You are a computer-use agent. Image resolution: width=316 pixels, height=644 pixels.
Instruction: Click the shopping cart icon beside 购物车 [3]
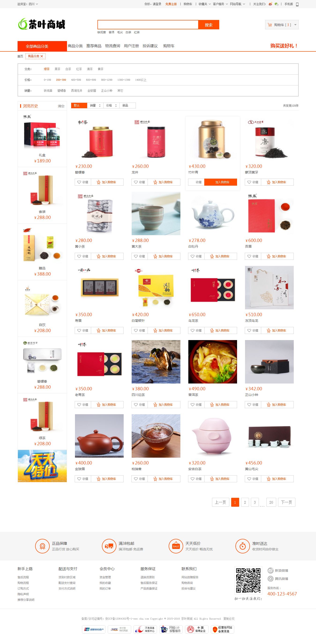click(x=270, y=25)
